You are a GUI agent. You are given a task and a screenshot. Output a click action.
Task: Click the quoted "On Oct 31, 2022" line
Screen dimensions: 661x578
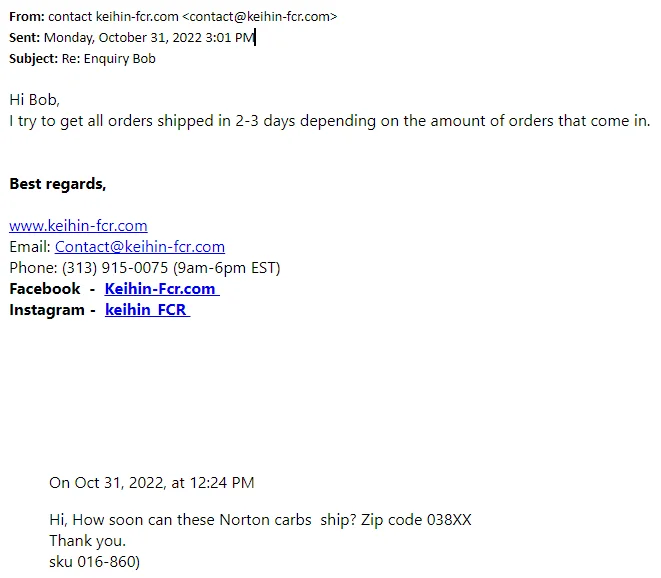tap(151, 483)
